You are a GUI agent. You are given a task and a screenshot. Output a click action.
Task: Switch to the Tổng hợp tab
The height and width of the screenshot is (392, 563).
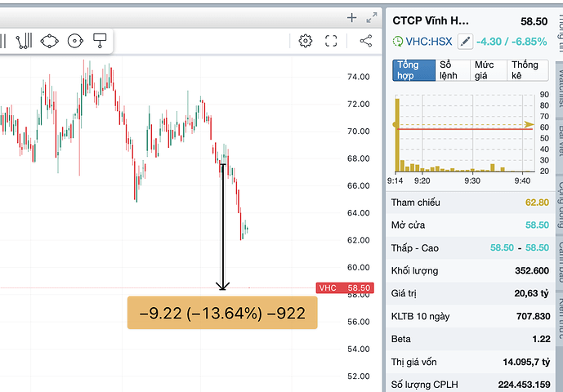click(x=413, y=70)
